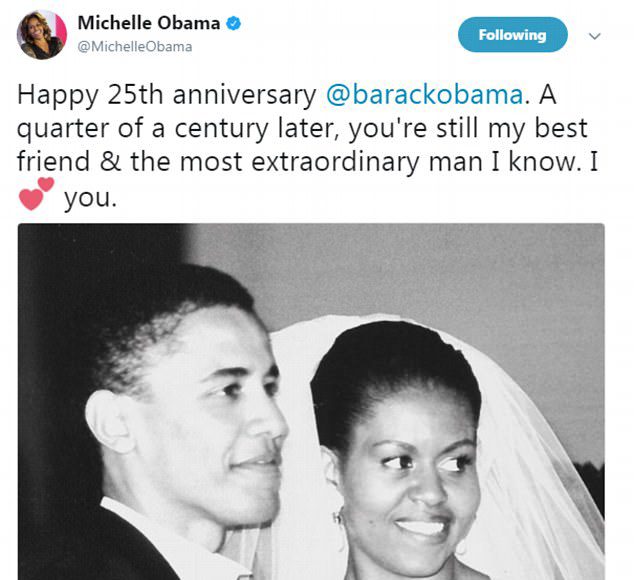This screenshot has width=634, height=580.
Task: Expand the tweet options chevron
Action: pyautogui.click(x=594, y=36)
